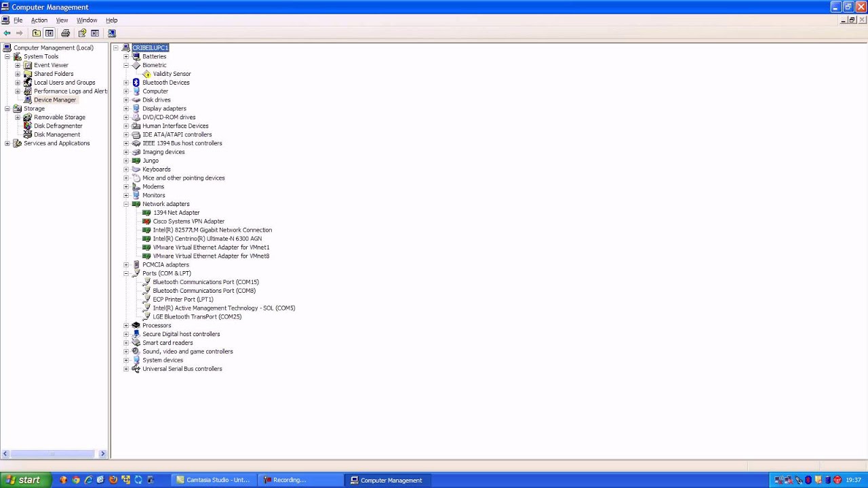Screen dimensions: 868x488
Task: Open the Action menu
Action: [x=39, y=20]
